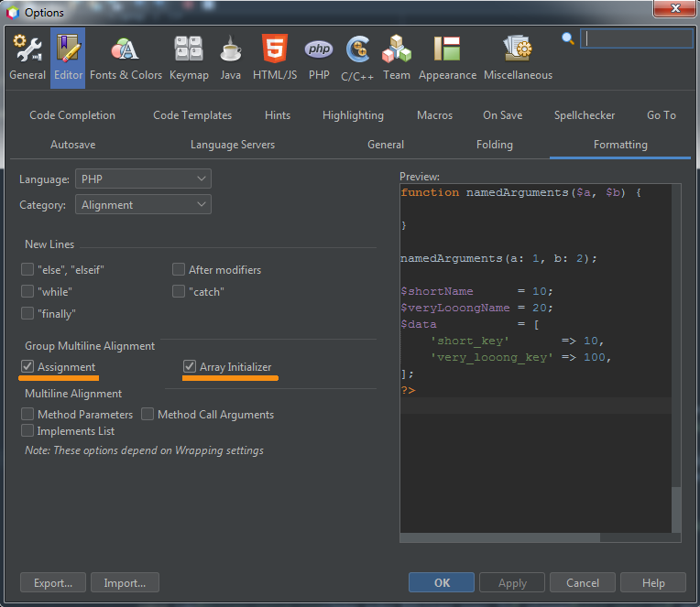Click the Wrapping settings note text

tap(144, 450)
